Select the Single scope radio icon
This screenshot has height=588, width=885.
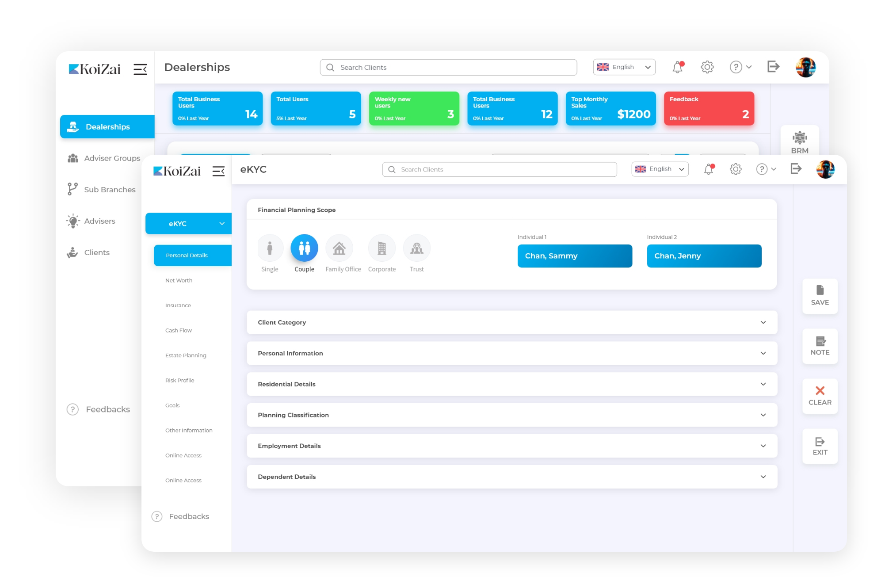pyautogui.click(x=270, y=248)
